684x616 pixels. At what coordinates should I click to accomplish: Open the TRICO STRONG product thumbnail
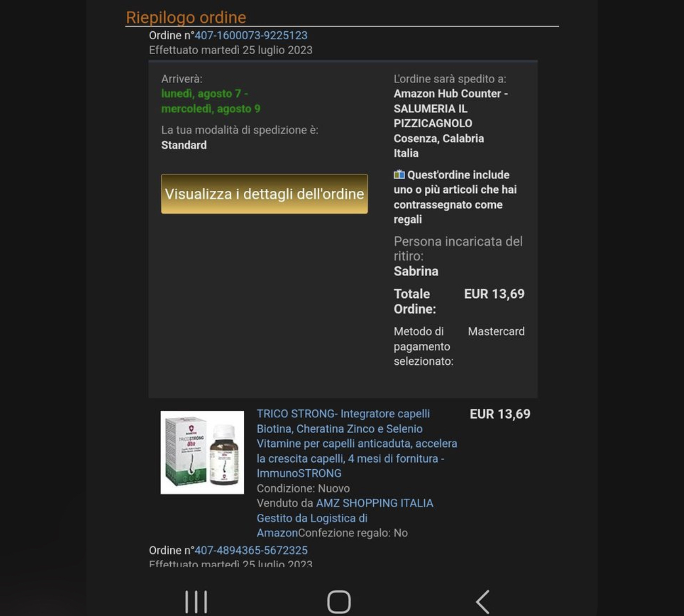pyautogui.click(x=203, y=452)
